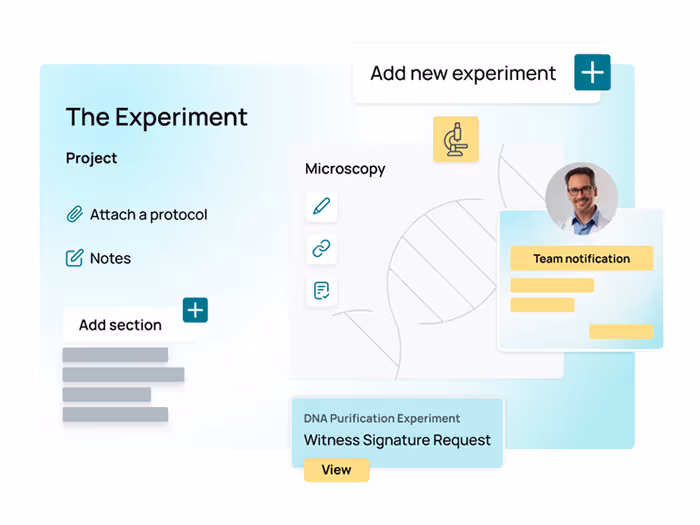The height and width of the screenshot is (525, 700).
Task: Open the checklist document icon under Microscopy
Action: tap(321, 291)
